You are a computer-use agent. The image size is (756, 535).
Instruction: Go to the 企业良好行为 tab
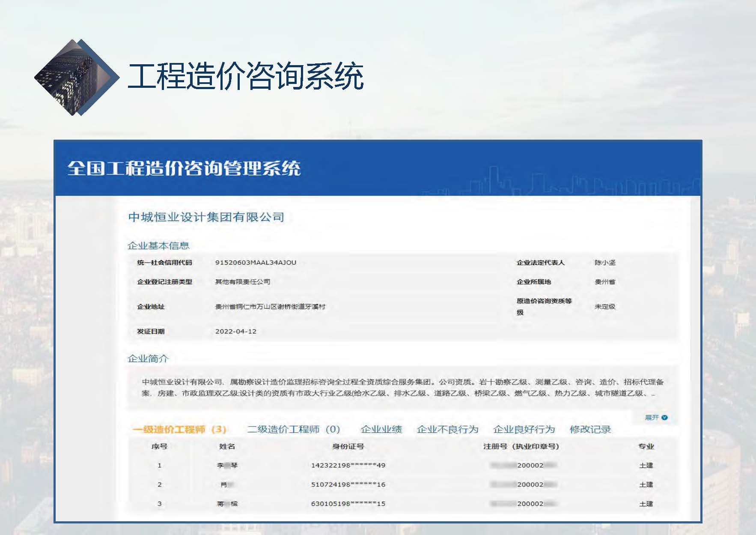524,429
